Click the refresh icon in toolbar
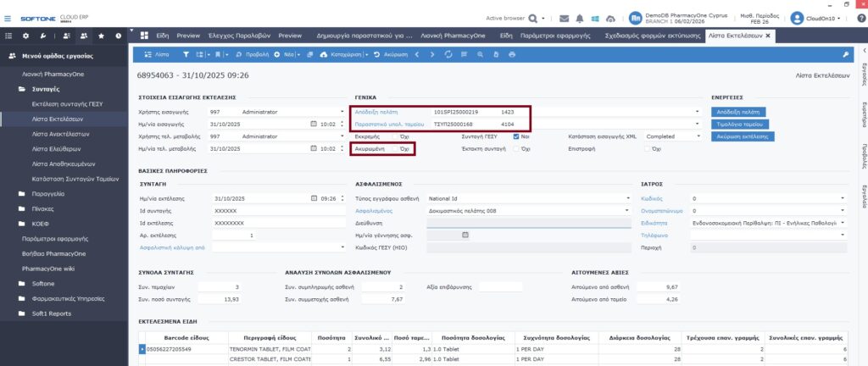Viewport: 868px width, 366px height. point(448,54)
